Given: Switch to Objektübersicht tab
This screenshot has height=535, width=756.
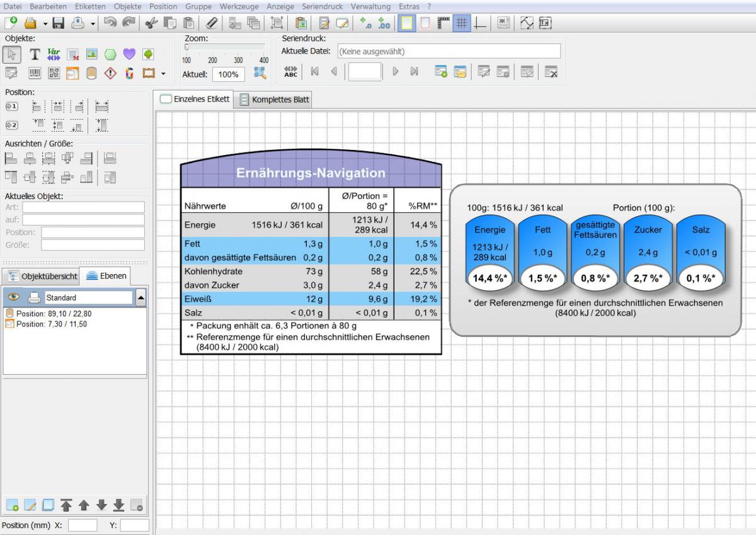Looking at the screenshot, I should pos(42,276).
